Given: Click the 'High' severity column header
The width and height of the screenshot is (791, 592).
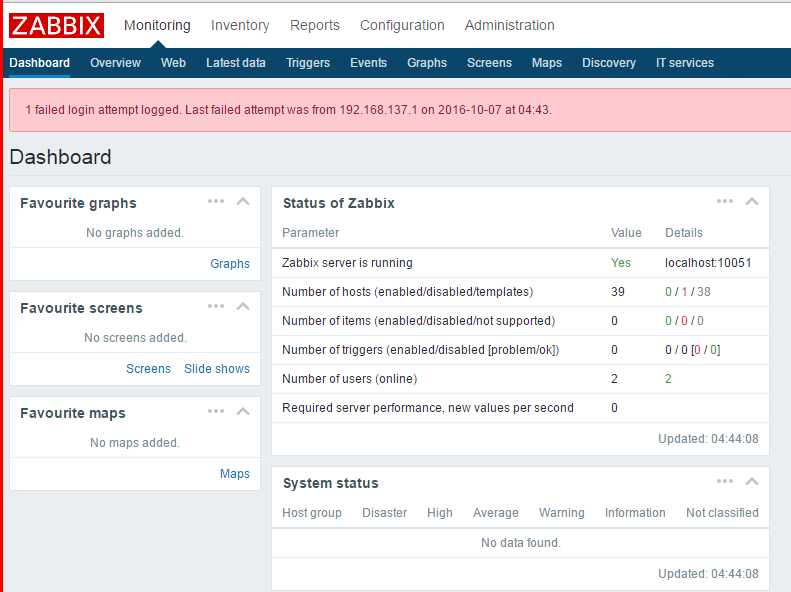Looking at the screenshot, I should (440, 513).
